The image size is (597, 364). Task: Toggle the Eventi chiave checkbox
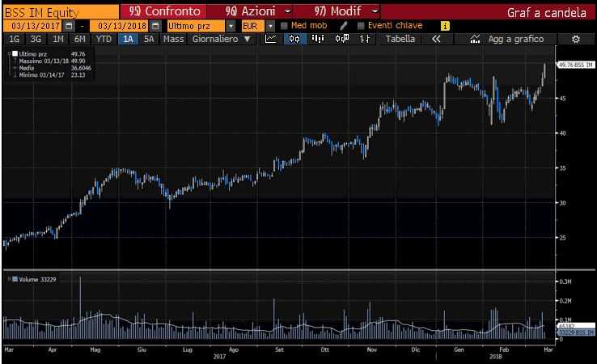361,26
